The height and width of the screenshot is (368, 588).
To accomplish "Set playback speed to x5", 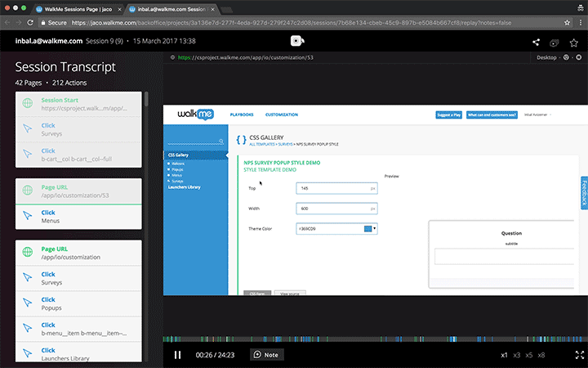I will 528,355.
